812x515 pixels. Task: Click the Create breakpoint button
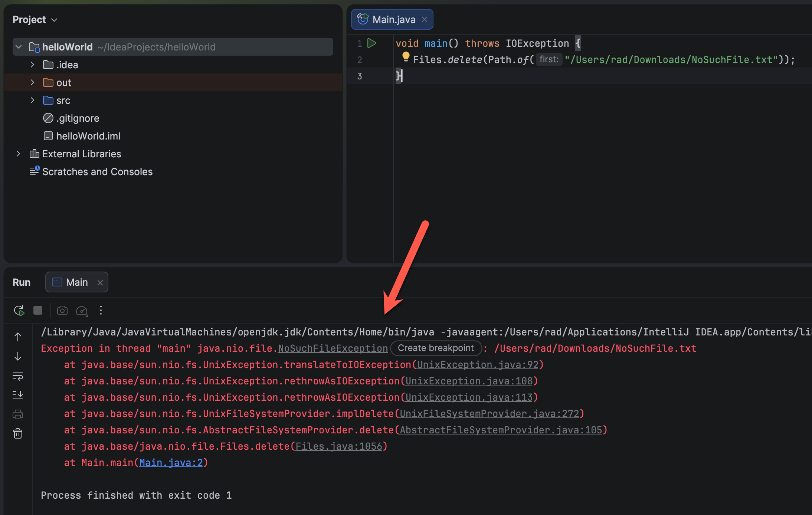(x=436, y=348)
